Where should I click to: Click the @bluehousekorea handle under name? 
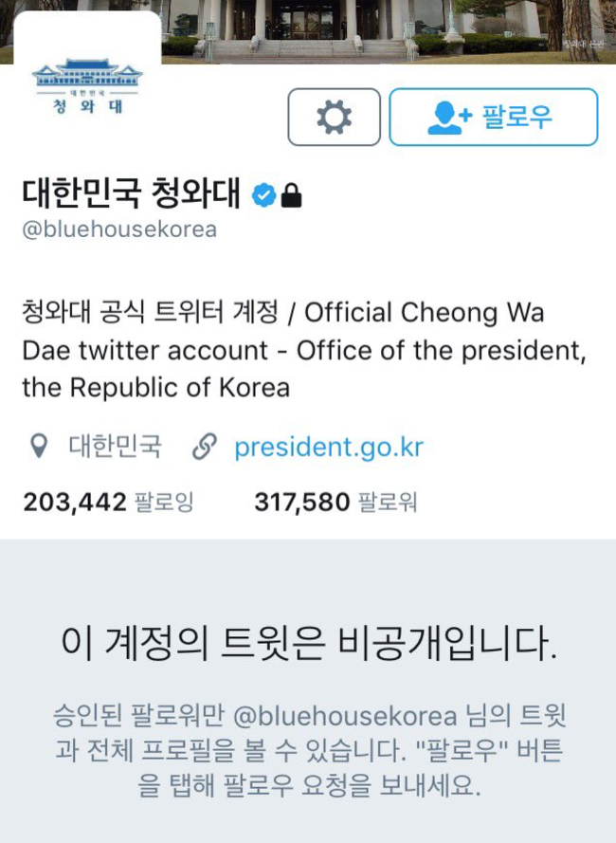point(119,229)
